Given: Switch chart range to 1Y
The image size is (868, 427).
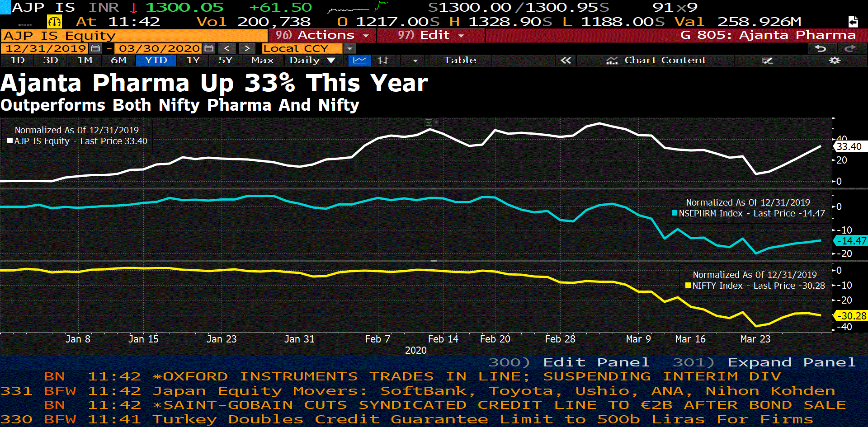Looking at the screenshot, I should 193,61.
